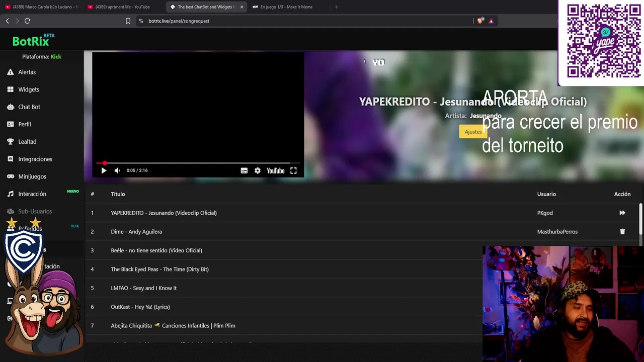
Task: Click the Kick platform label
Action: click(x=56, y=57)
